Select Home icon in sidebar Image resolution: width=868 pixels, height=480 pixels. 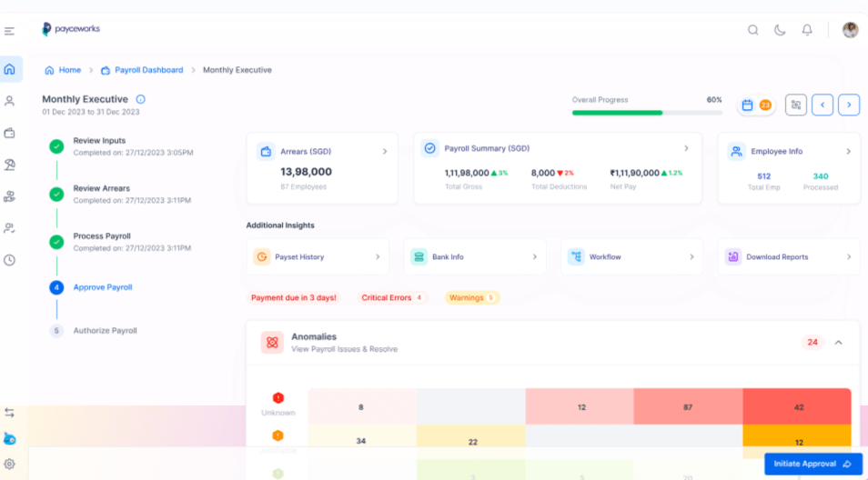coord(9,69)
